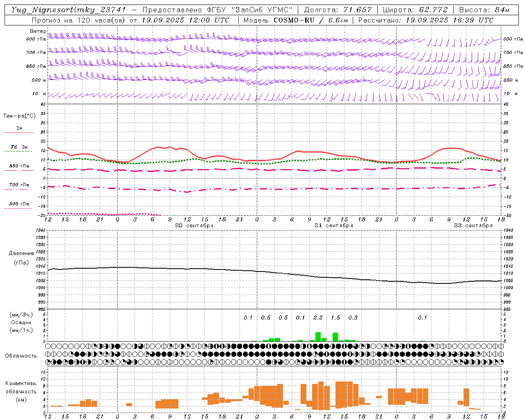The image size is (525, 420).
Task: Select the text Предоставлено ФГБУ "ЗапСиб УГМС"
Action: pyautogui.click(x=217, y=10)
